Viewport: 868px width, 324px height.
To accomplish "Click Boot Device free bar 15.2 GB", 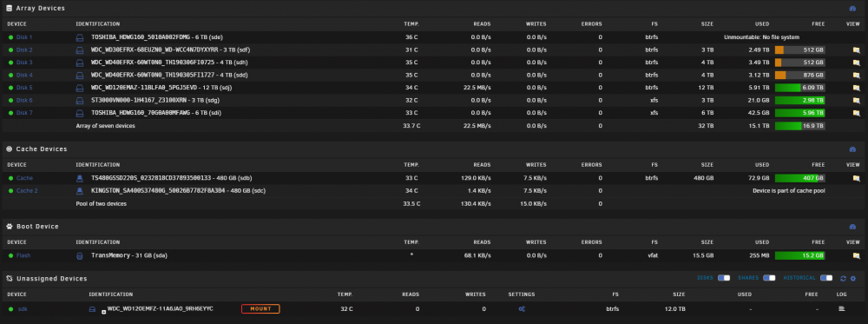I will click(x=800, y=255).
